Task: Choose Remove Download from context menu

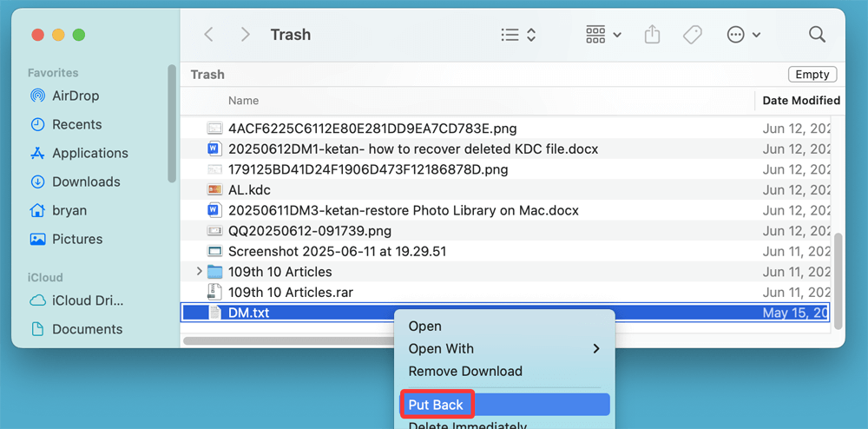Action: (x=465, y=371)
